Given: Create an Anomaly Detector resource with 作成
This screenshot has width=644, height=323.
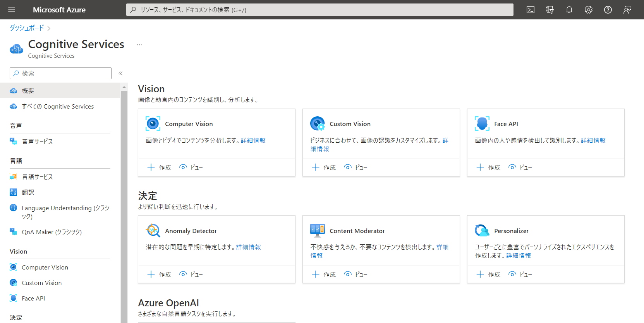Looking at the screenshot, I should pyautogui.click(x=159, y=275).
